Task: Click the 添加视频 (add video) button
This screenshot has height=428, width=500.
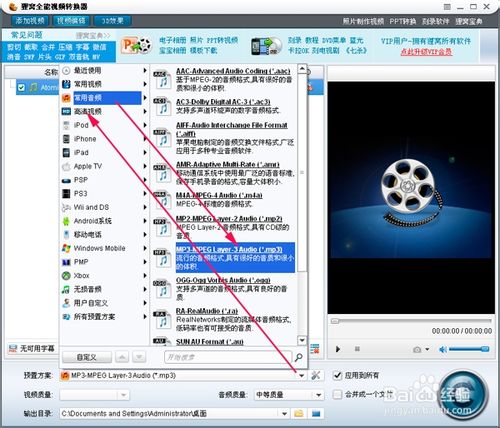Action: click(30, 21)
